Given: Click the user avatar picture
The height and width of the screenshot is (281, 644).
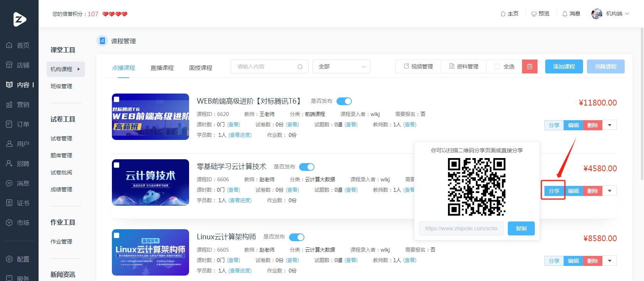Looking at the screenshot, I should tap(597, 14).
